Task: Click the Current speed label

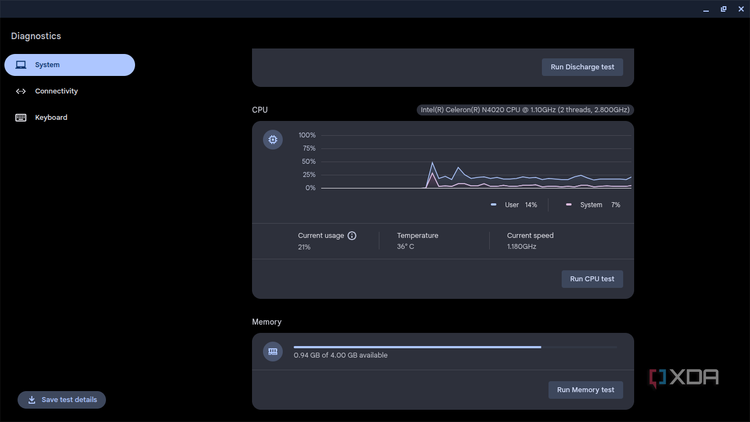Action: point(530,235)
